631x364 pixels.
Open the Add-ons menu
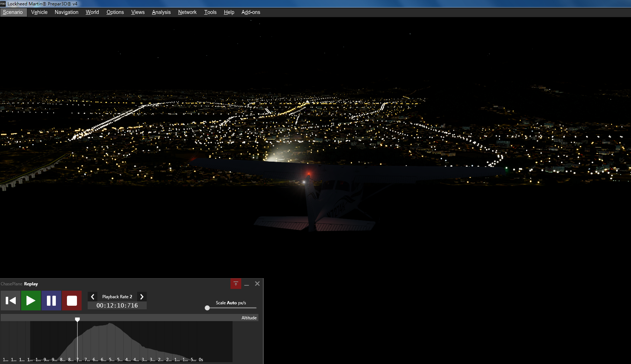(251, 12)
